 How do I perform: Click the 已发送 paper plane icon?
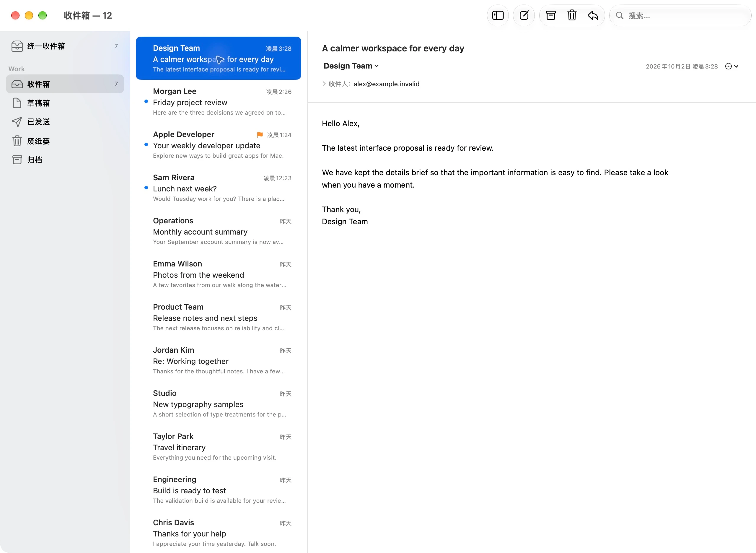pyautogui.click(x=17, y=122)
